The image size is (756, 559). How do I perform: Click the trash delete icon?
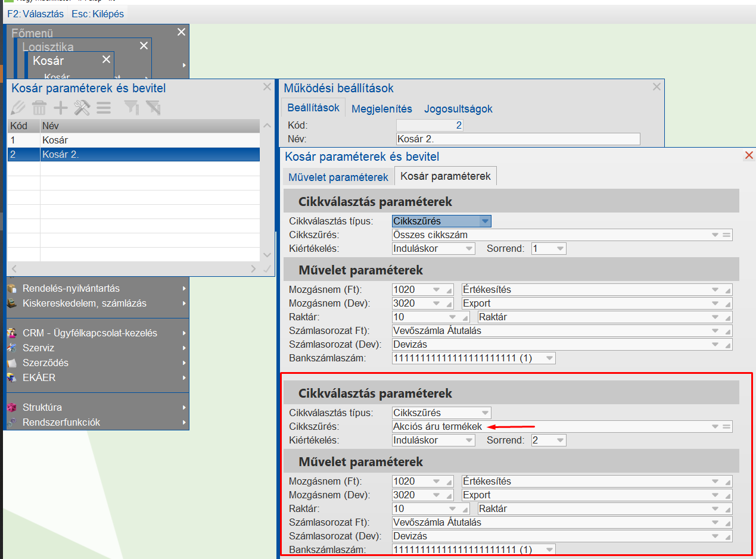coord(39,108)
